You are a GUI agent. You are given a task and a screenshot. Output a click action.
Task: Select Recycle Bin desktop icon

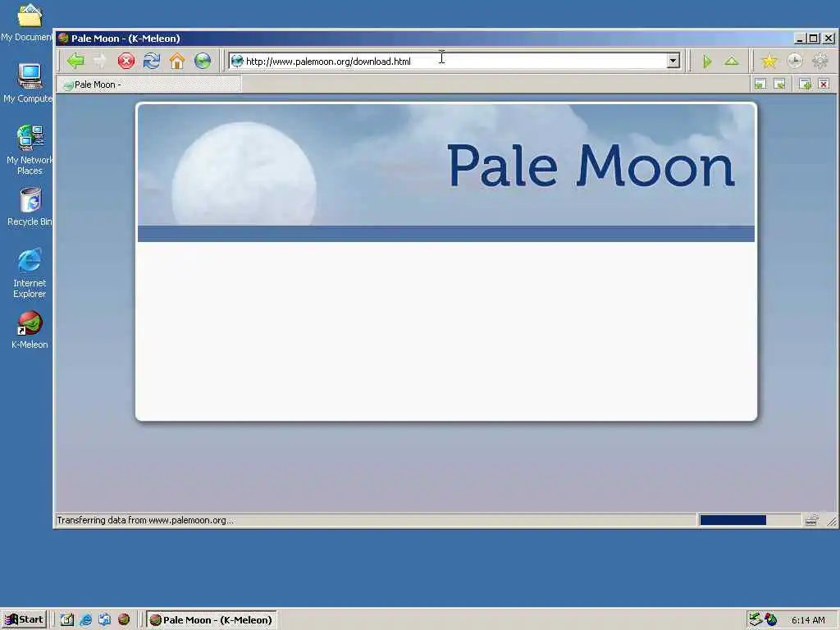30,207
